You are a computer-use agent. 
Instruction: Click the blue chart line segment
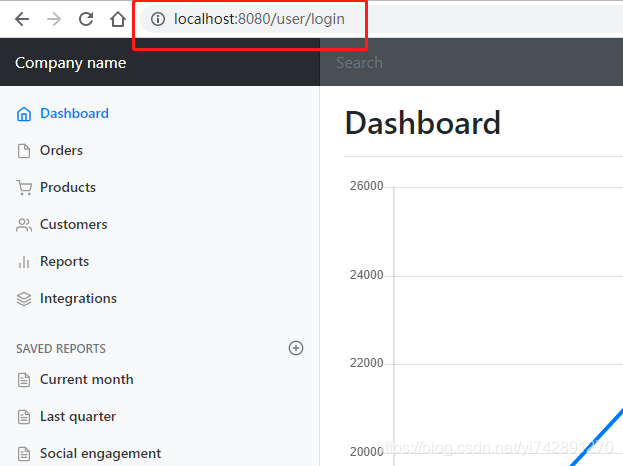tap(597, 436)
